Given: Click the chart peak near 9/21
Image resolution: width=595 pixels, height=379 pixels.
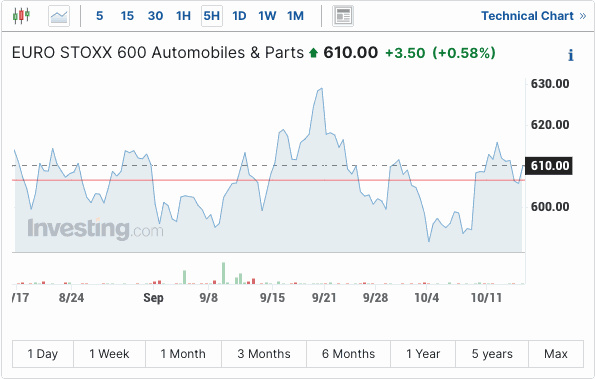Looking at the screenshot, I should 321,89.
